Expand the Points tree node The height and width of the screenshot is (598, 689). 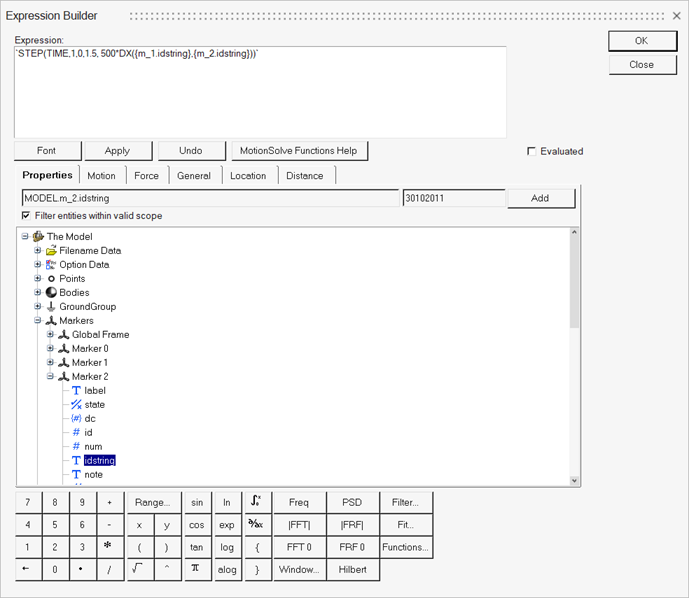38,279
